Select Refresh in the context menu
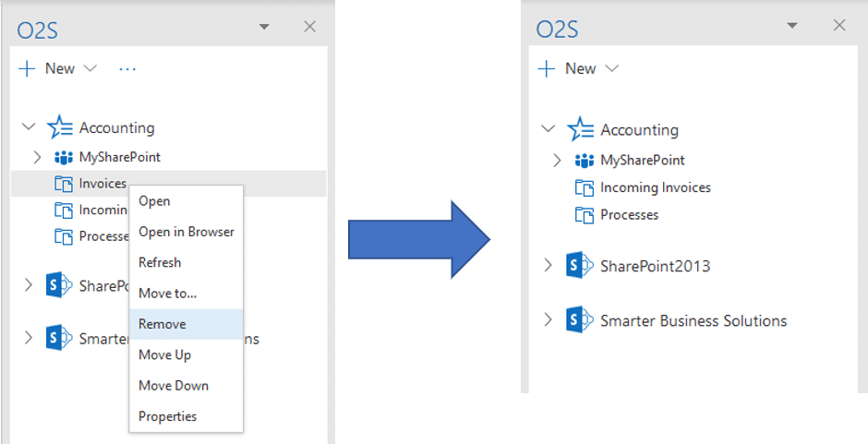This screenshot has width=868, height=444. click(x=186, y=262)
